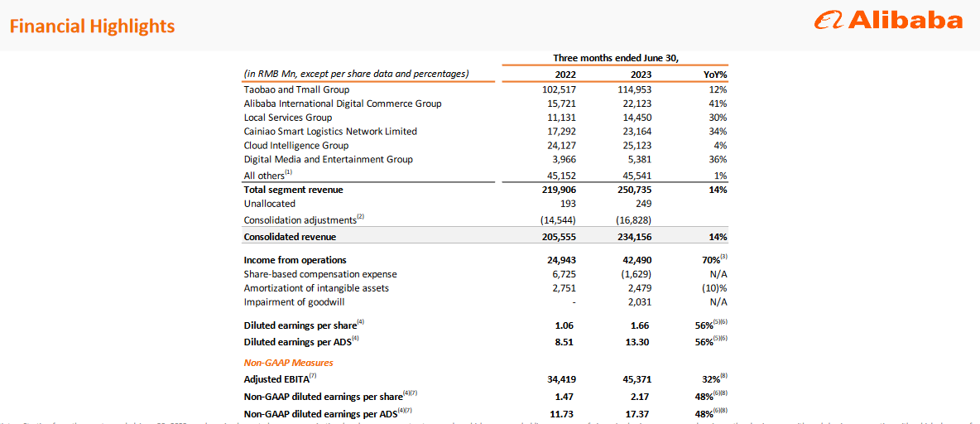Click the Alibaba logo

point(888,21)
